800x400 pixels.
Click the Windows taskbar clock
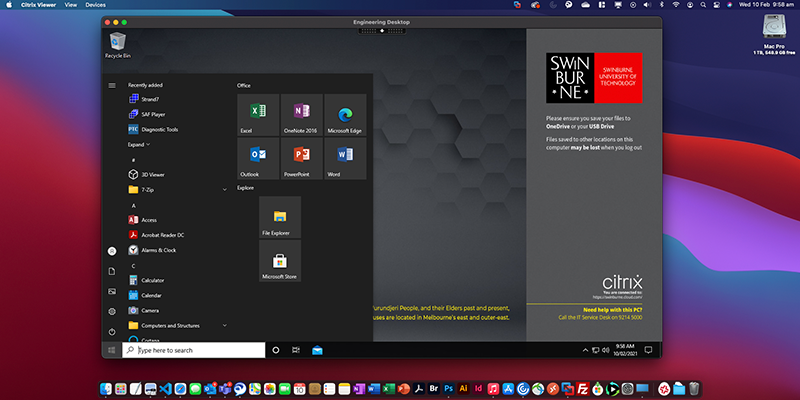625,349
